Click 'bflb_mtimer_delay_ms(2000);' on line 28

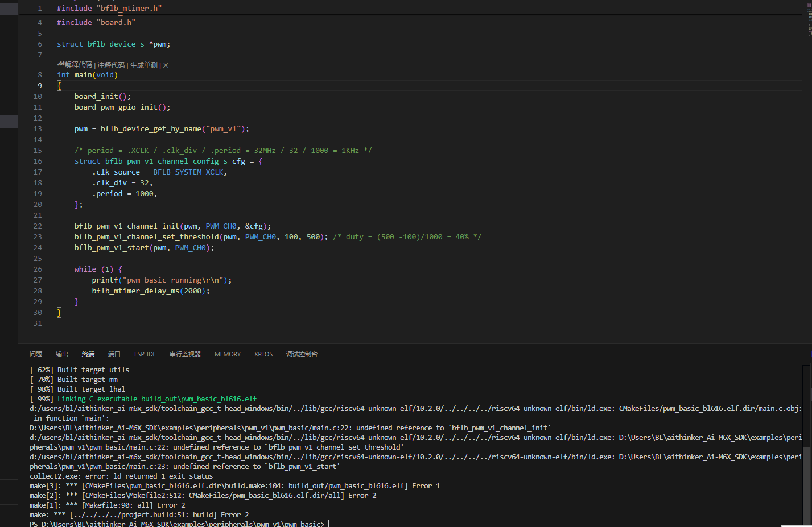[x=151, y=291]
